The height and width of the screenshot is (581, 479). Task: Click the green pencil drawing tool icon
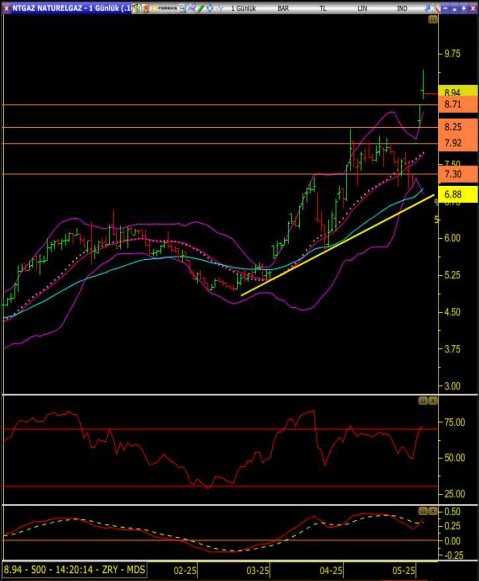(200, 8)
